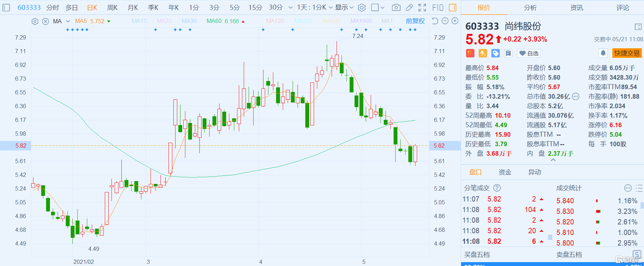Switch to 分时 intraday view
The height and width of the screenshot is (266, 644).
[53, 7]
